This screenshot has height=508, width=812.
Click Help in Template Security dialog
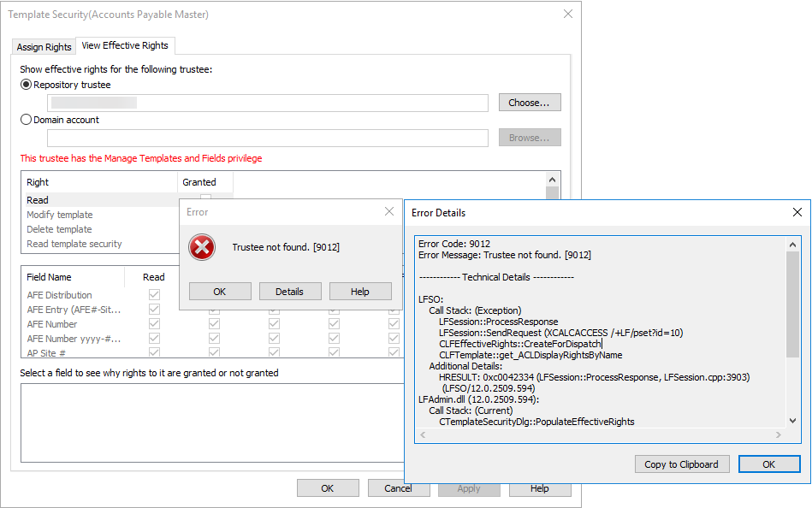pyautogui.click(x=540, y=488)
